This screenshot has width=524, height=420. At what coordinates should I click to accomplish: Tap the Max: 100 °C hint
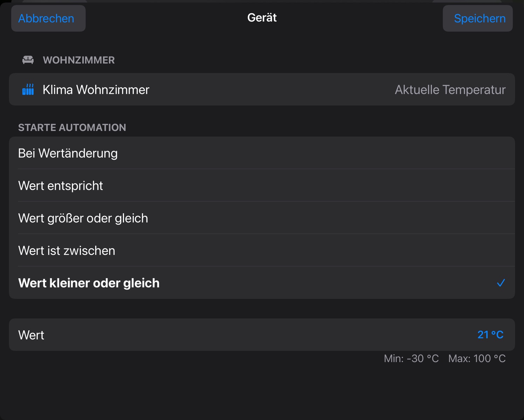(477, 358)
